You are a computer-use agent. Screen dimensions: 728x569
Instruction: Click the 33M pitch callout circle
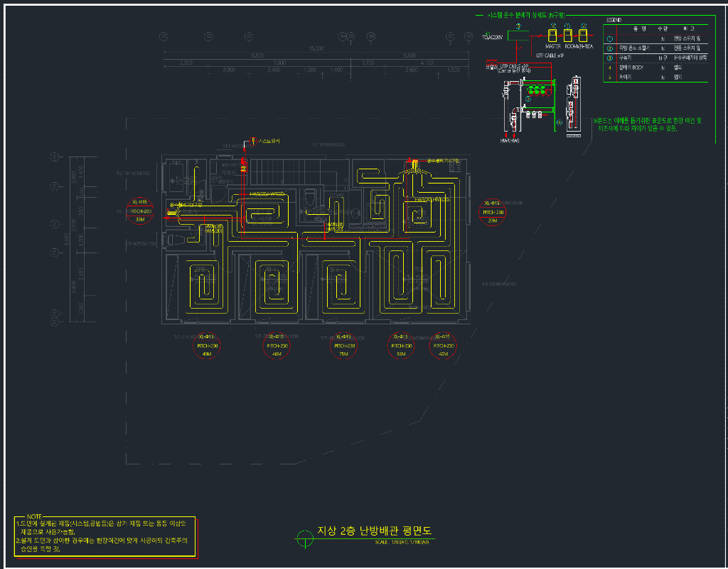point(139,211)
